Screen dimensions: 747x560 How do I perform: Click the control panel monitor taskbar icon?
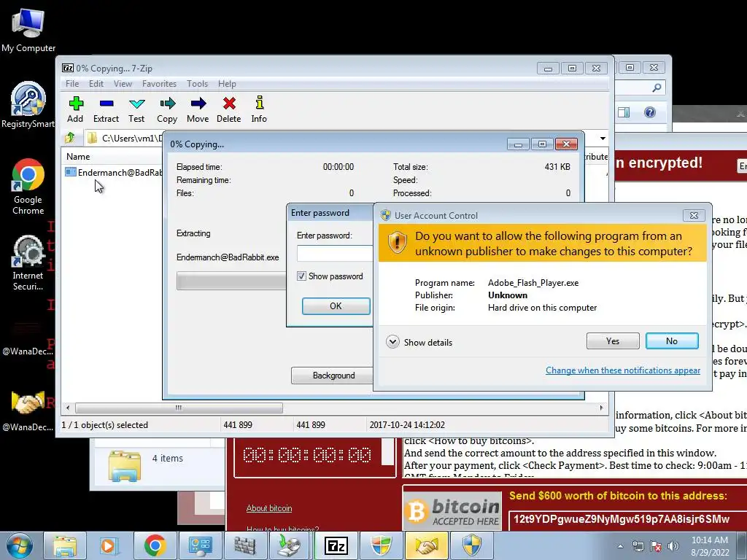tap(200, 545)
